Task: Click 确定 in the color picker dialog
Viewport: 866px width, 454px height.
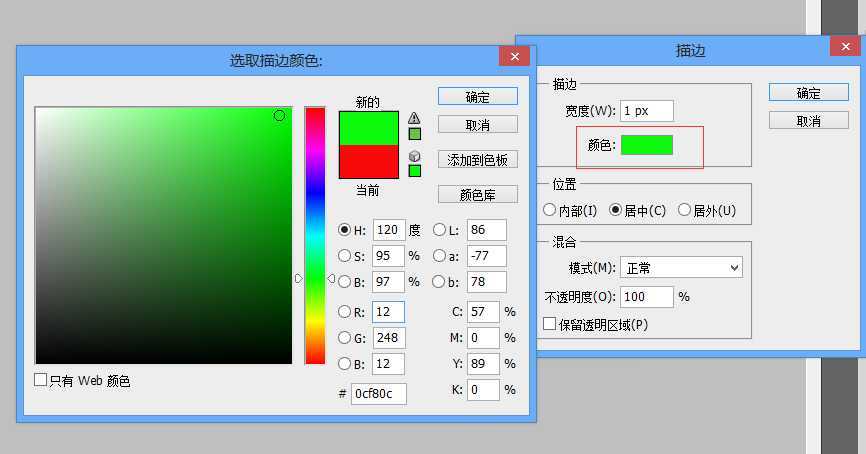Action: [477, 96]
